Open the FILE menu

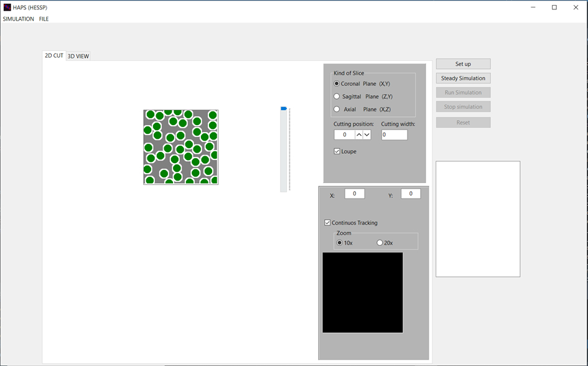[x=44, y=19]
